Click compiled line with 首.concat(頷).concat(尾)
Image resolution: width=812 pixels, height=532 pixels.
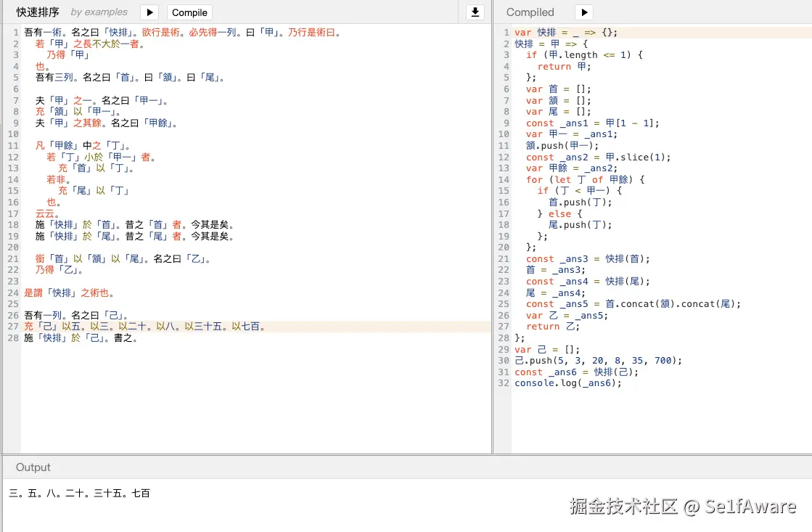point(633,303)
